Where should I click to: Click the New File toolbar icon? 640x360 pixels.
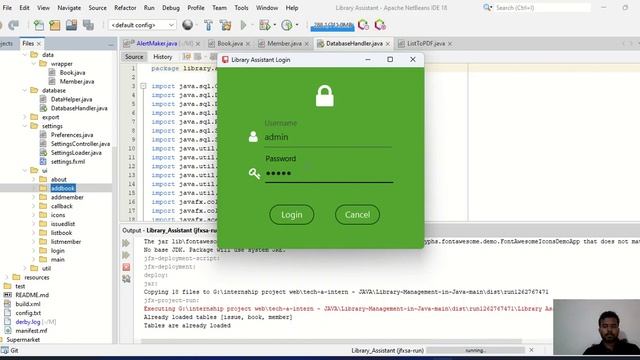[x=39, y=25]
